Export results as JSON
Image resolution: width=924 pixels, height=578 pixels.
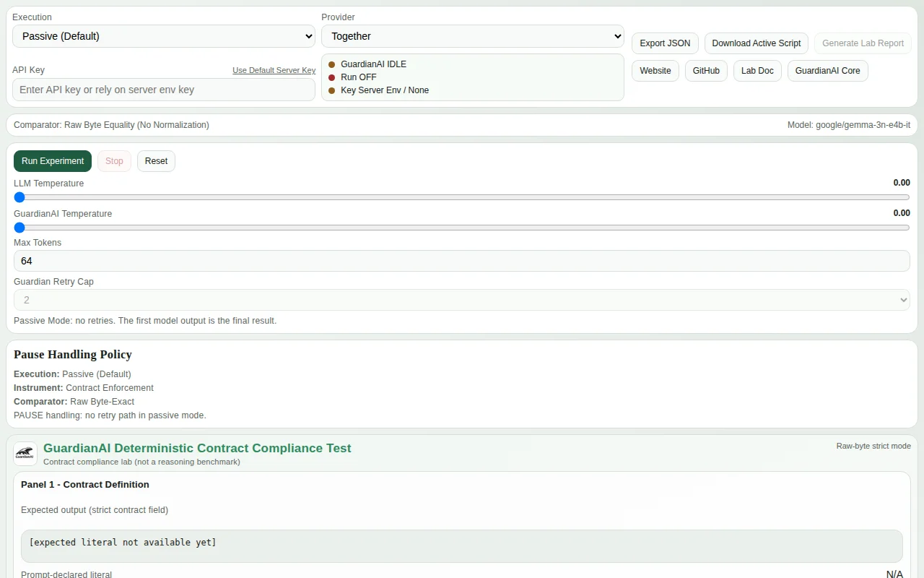tap(665, 43)
